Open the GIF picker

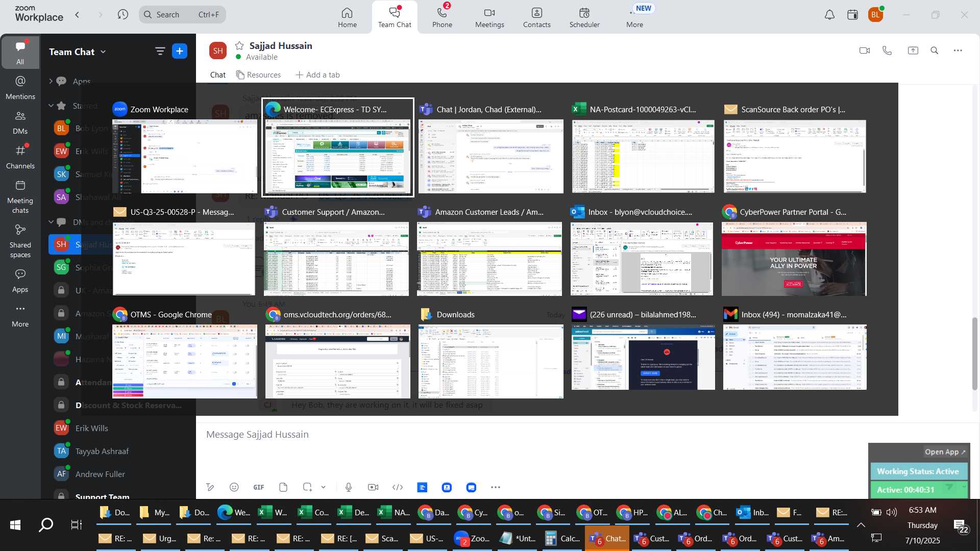(x=259, y=487)
